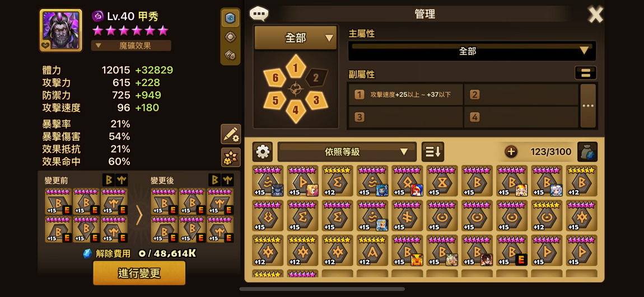The height and width of the screenshot is (297, 644).
Task: Toggle the dark rune slot 2 filter
Action: click(316, 77)
